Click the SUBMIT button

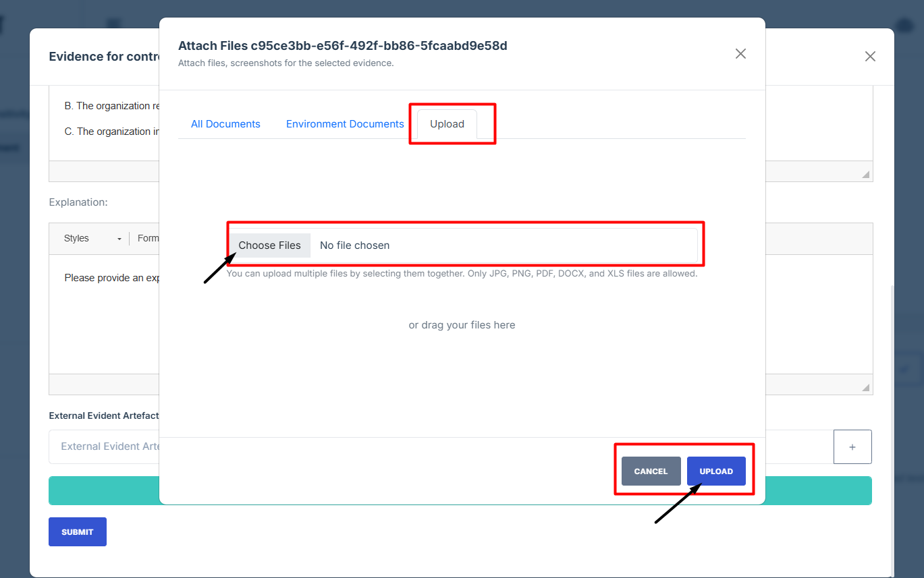tap(78, 532)
